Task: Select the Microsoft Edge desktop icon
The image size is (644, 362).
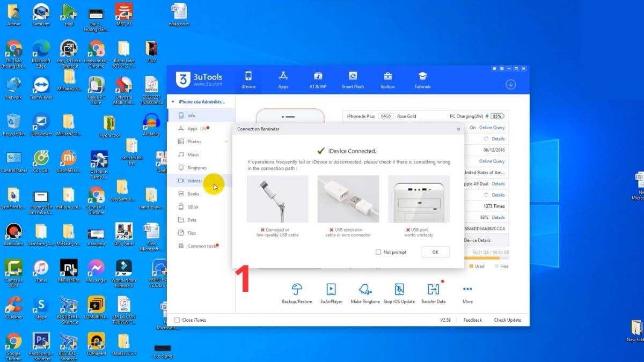Action: (41, 54)
